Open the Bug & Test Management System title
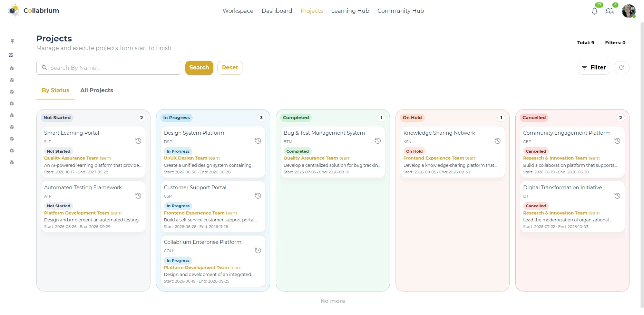Image resolution: width=644 pixels, height=315 pixels. click(x=324, y=133)
